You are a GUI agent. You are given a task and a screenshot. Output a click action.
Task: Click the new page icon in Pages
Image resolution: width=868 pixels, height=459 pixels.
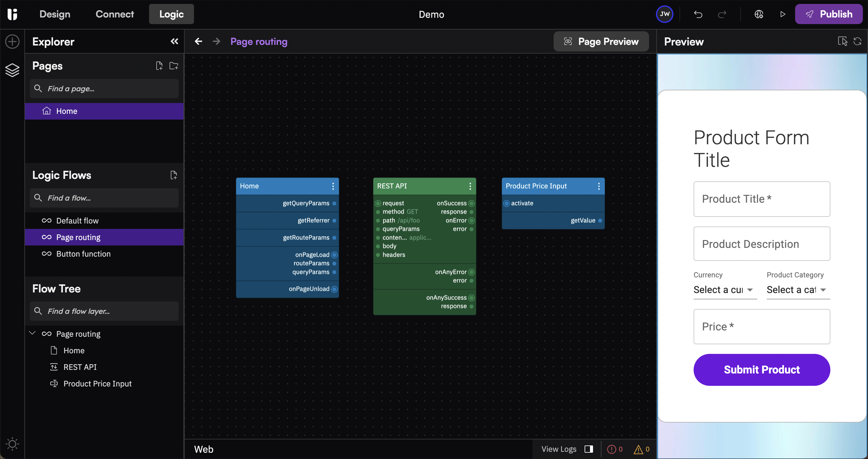159,66
